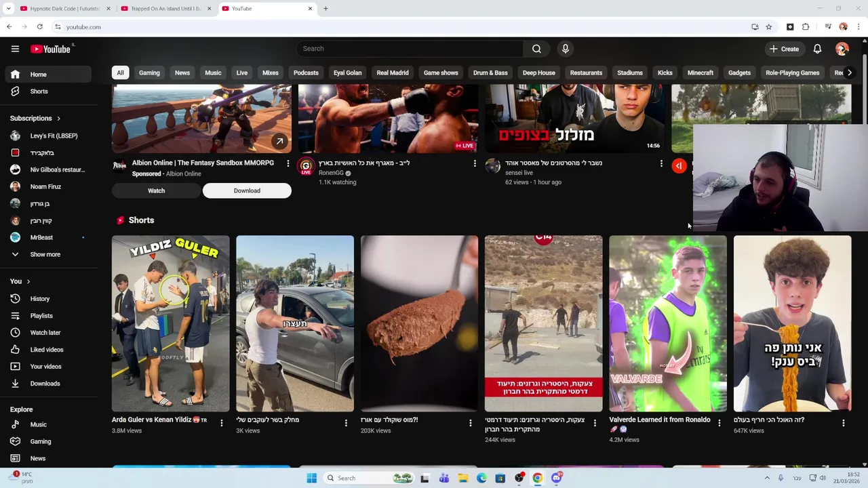Bookmark this page with star icon
868x488 pixels.
pyautogui.click(x=768, y=27)
